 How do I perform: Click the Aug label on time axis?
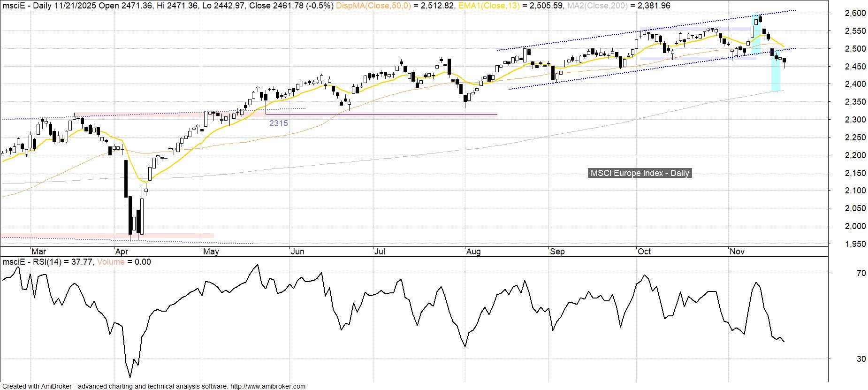pyautogui.click(x=473, y=252)
